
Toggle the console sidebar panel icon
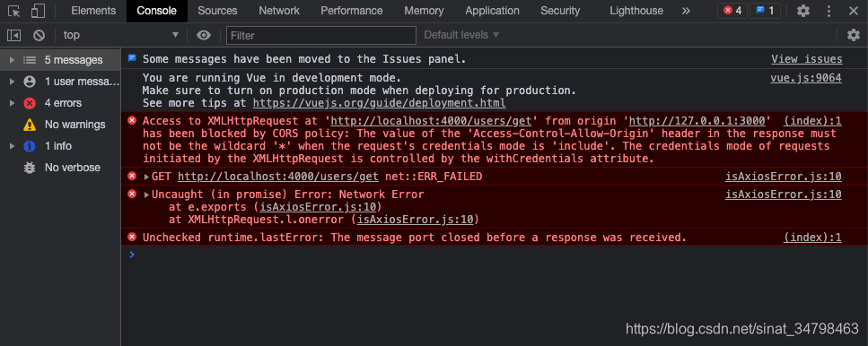coord(13,35)
